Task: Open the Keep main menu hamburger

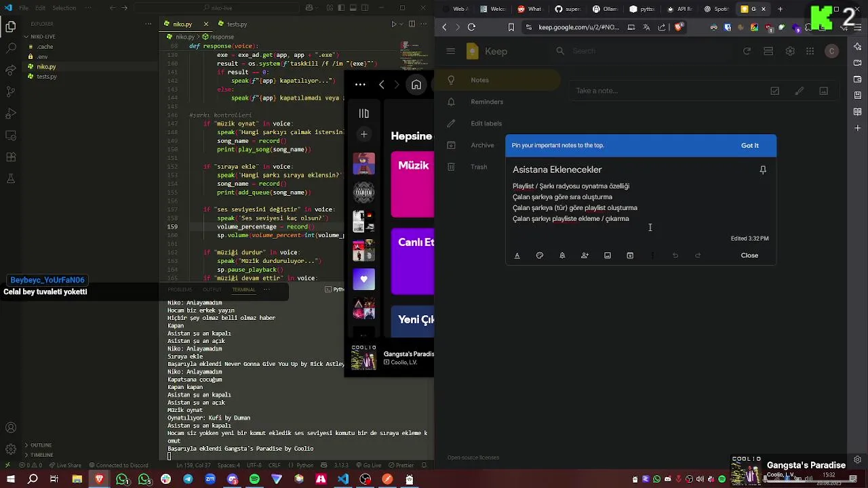Action: (x=450, y=51)
